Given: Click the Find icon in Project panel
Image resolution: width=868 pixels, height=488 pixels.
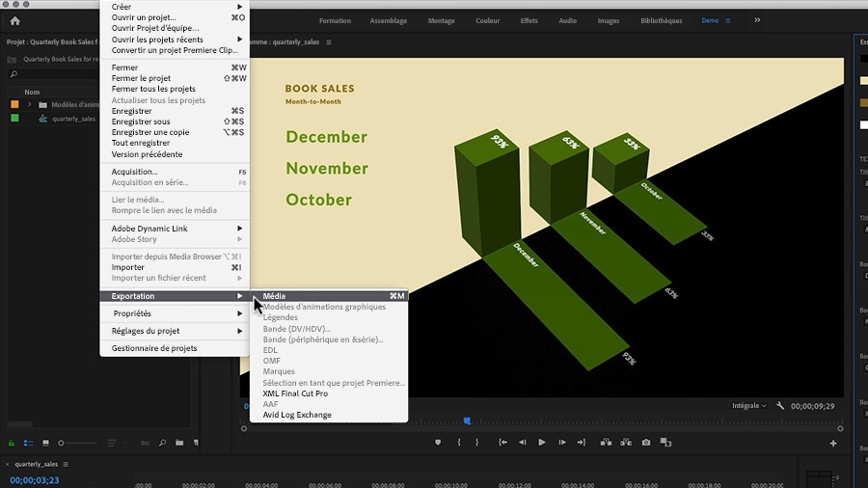Looking at the screenshot, I should [162, 443].
